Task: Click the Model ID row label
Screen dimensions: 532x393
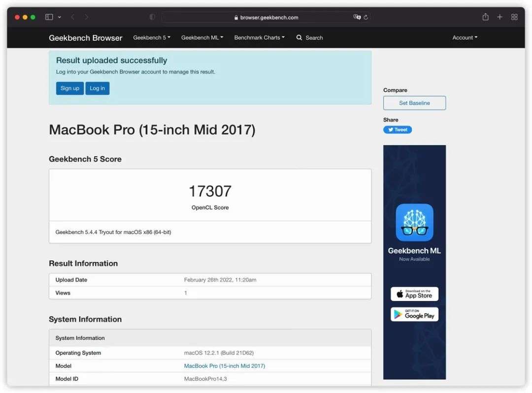Action: coord(67,379)
